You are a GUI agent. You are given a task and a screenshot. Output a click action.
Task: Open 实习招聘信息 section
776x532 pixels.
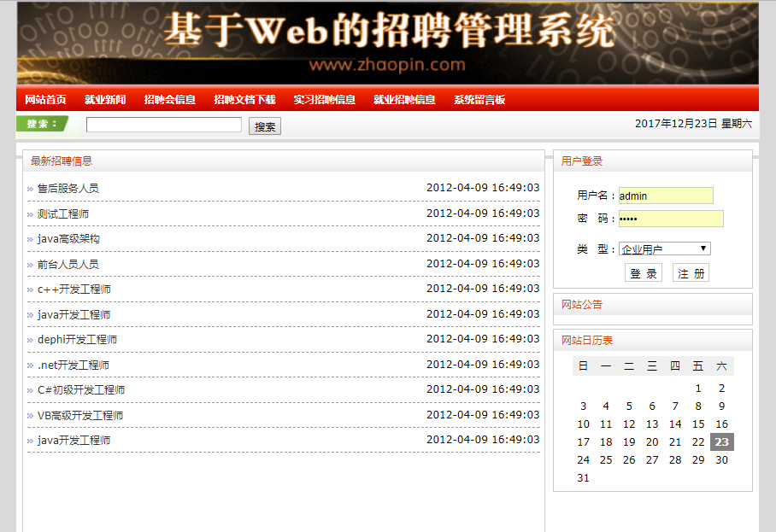[324, 100]
